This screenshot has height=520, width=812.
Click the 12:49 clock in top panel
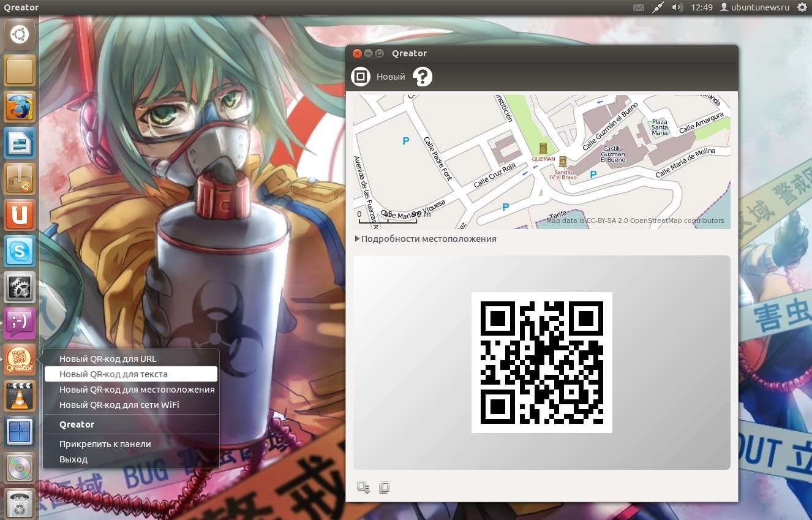point(701,7)
